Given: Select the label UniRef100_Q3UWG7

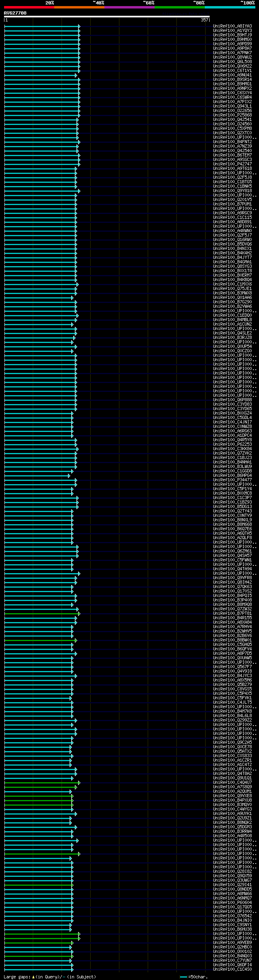Looking at the screenshot, I should (232, 881).
